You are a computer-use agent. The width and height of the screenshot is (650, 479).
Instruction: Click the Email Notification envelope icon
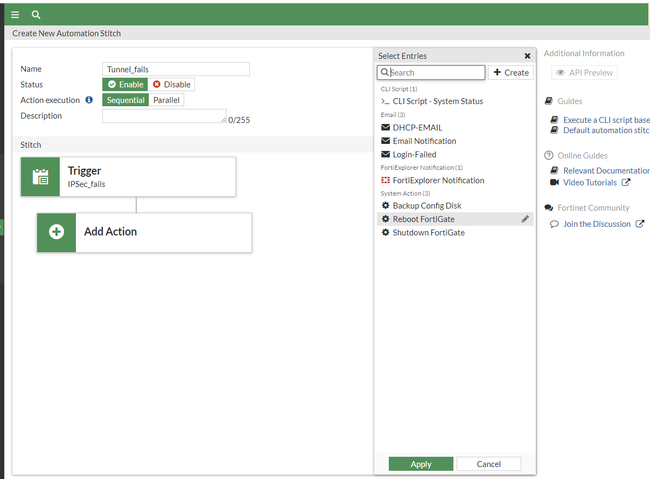point(385,141)
